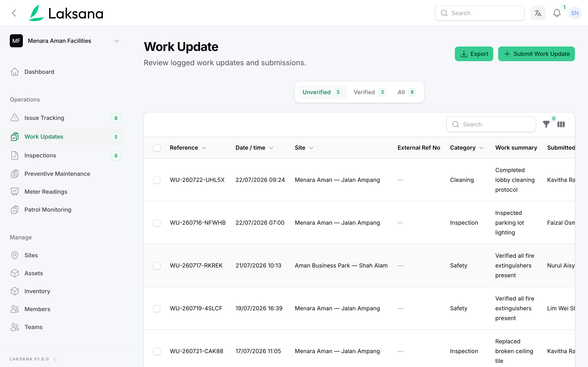Tick the select-all header checkbox
This screenshot has height=367, width=588.
coord(157,148)
